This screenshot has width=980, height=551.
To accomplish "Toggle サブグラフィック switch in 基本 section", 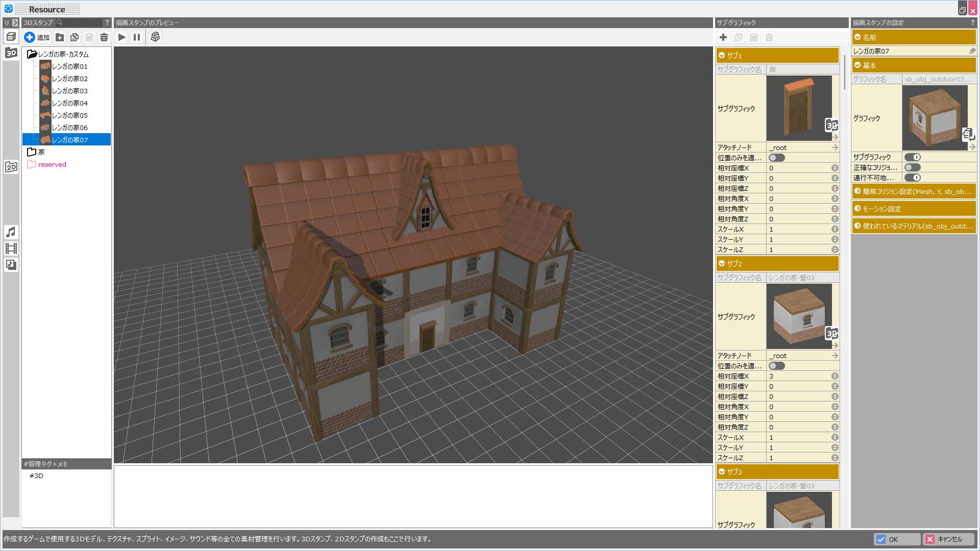I will pos(913,157).
